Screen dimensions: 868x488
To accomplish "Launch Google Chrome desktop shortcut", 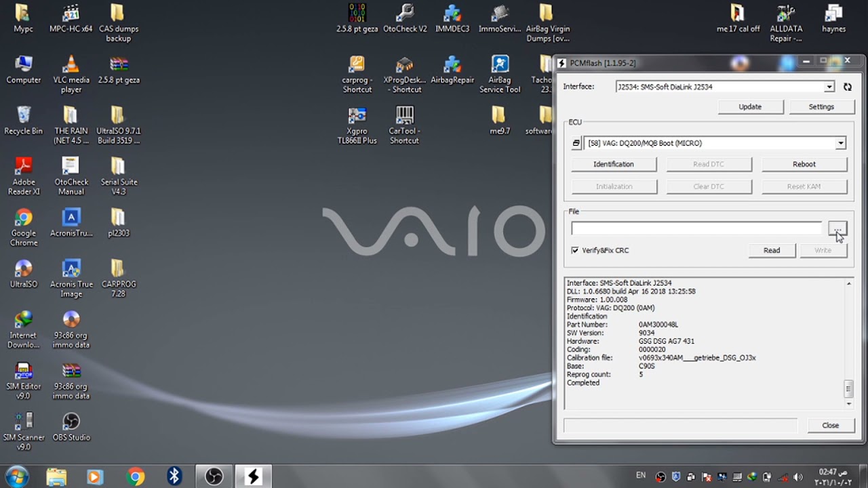I will [x=23, y=227].
